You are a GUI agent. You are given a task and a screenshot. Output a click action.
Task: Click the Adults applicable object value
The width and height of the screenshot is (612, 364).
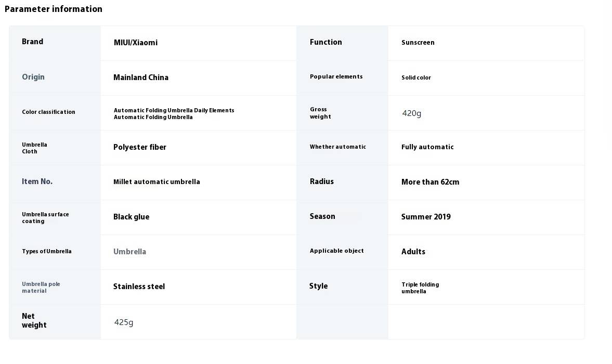click(x=413, y=252)
